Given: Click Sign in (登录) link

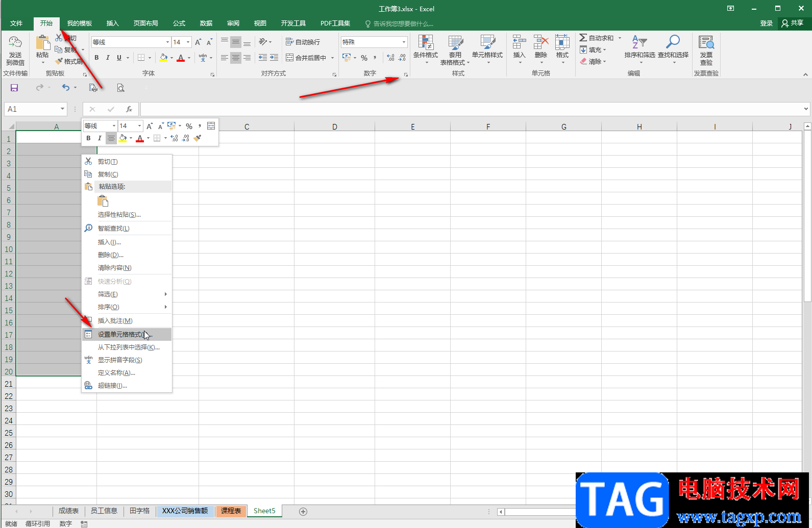Looking at the screenshot, I should (766, 23).
